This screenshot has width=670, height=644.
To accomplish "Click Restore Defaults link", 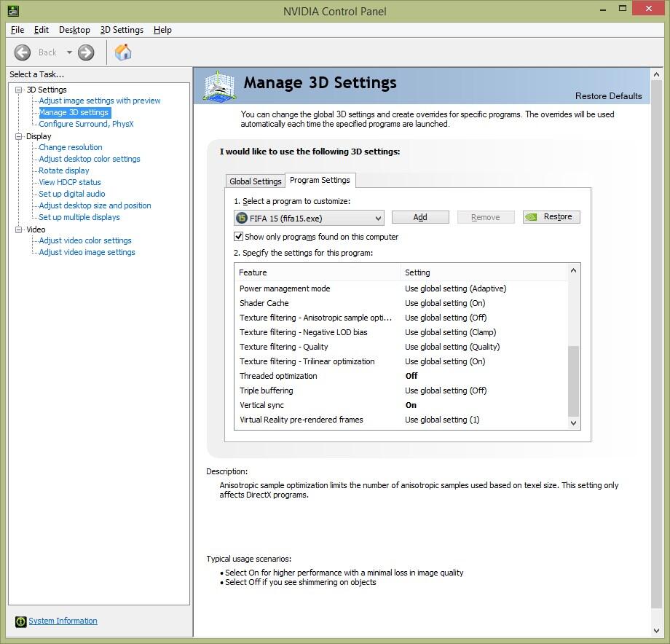I will coord(608,95).
